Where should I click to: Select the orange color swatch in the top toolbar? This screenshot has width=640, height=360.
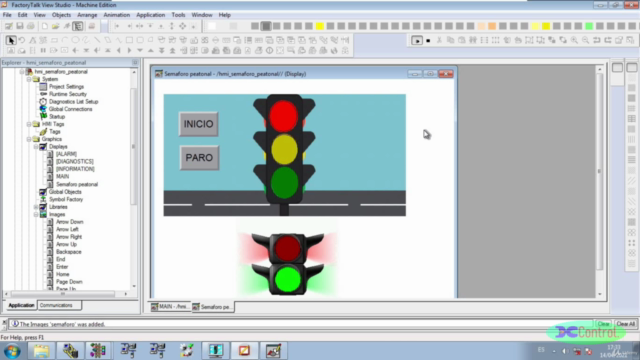pyautogui.click(x=492, y=26)
